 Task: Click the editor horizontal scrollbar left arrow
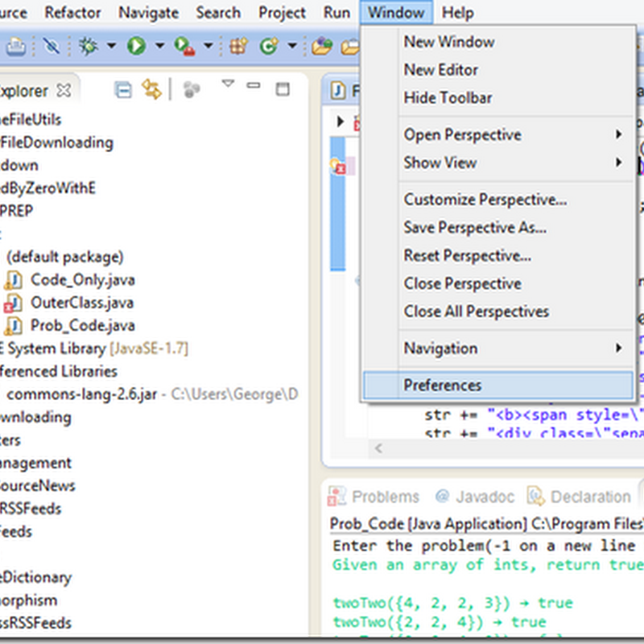click(378, 448)
